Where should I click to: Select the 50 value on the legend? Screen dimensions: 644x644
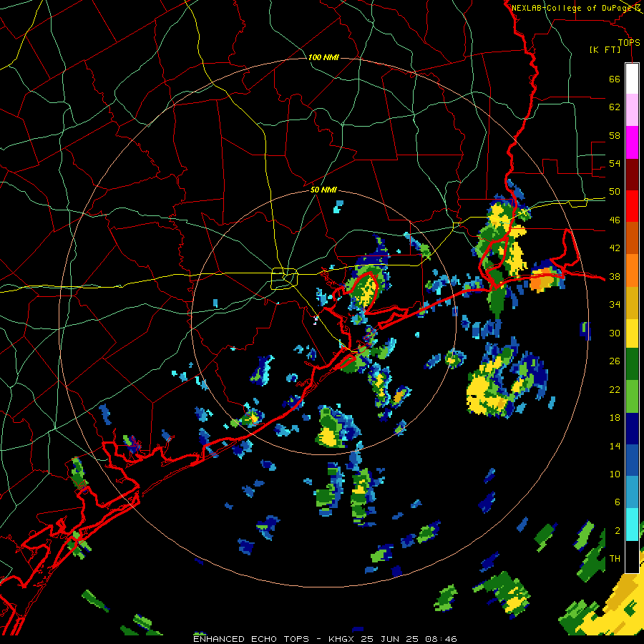(x=615, y=192)
